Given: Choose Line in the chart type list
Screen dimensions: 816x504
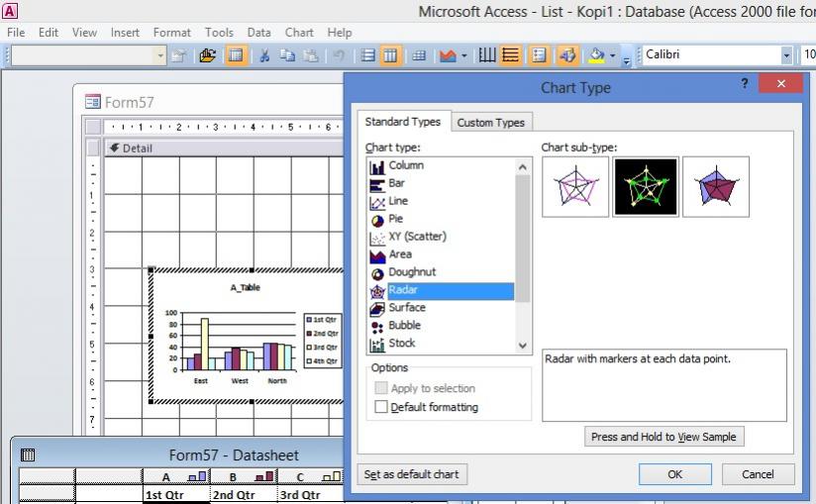Looking at the screenshot, I should tap(442, 201).
